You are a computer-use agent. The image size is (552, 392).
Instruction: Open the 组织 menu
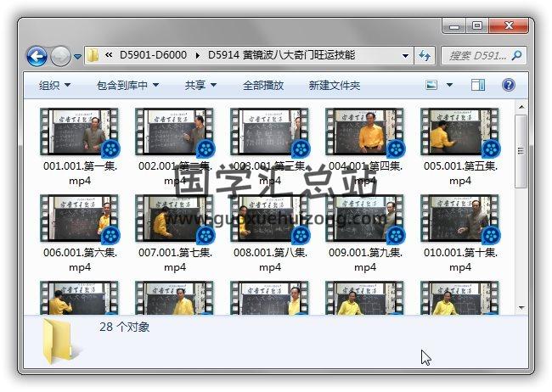tap(54, 85)
